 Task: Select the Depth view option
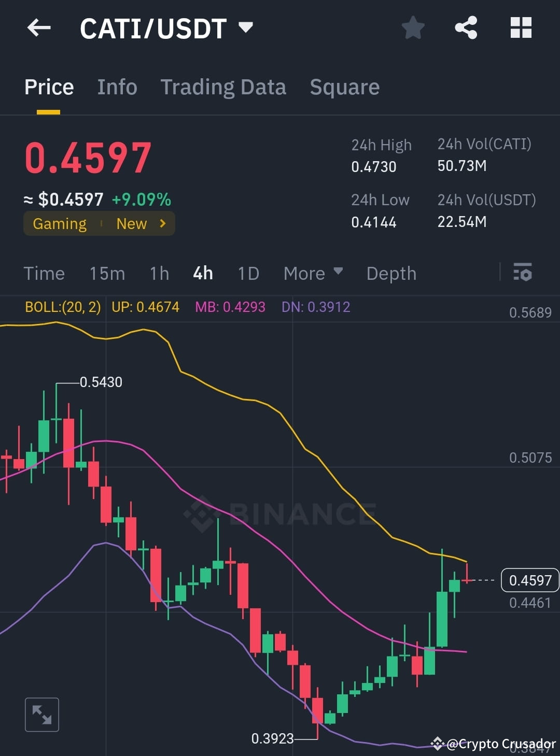pos(391,273)
